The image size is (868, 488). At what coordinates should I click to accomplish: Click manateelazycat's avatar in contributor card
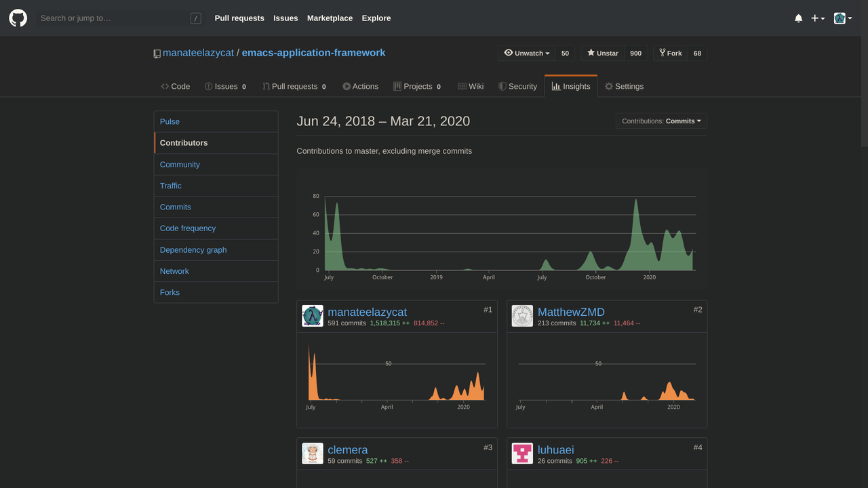point(313,316)
